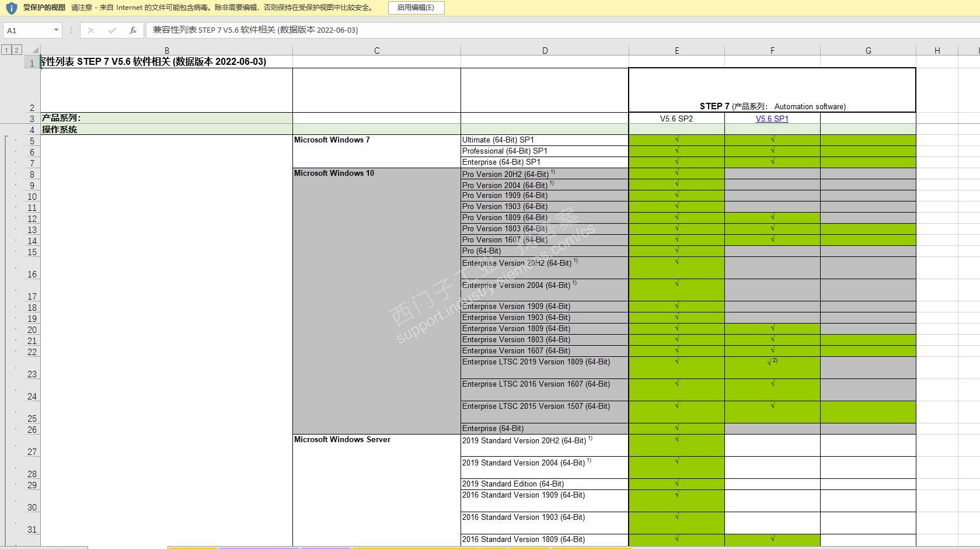Click cell 'Pro Version 20H2 (64-Bit)'
Screen dimensions: 980x549
click(545, 173)
